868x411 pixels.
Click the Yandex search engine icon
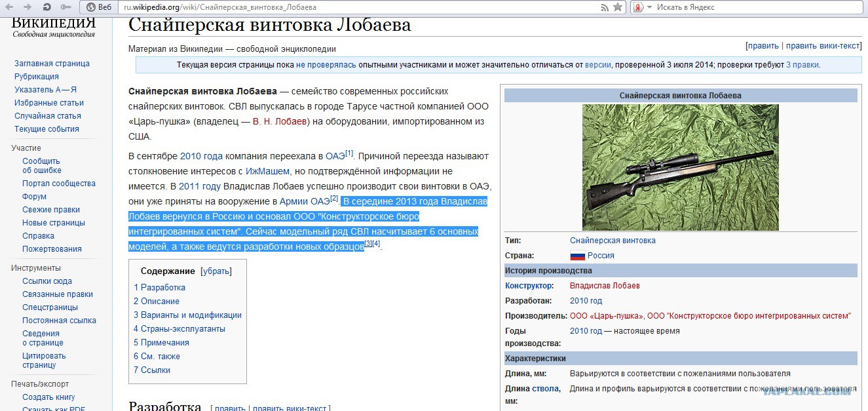(x=639, y=7)
